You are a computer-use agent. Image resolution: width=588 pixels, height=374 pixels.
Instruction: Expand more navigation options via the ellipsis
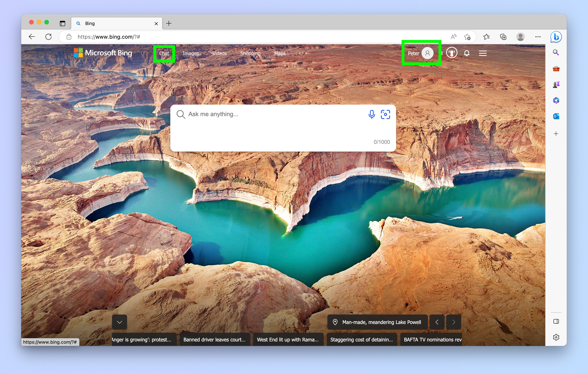(x=302, y=53)
